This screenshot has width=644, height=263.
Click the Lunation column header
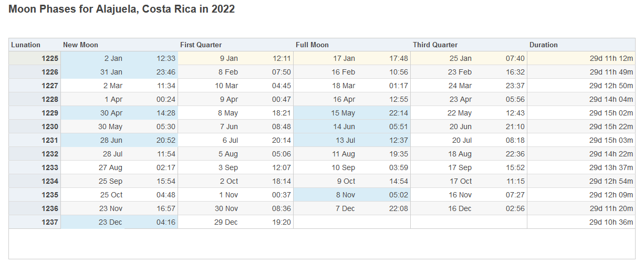click(x=26, y=45)
